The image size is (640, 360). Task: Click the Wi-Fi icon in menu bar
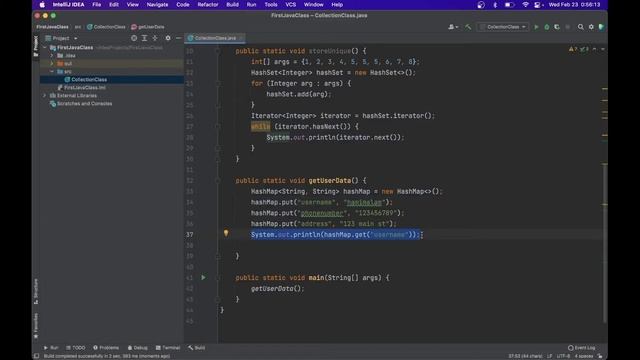click(525, 4)
